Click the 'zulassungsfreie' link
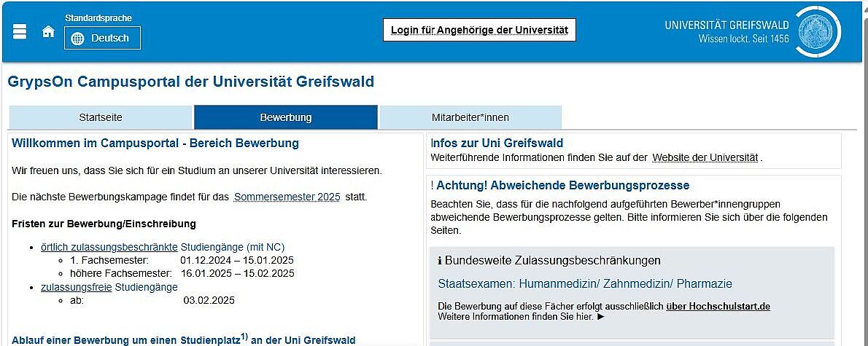The width and height of the screenshot is (868, 346). tap(77, 287)
